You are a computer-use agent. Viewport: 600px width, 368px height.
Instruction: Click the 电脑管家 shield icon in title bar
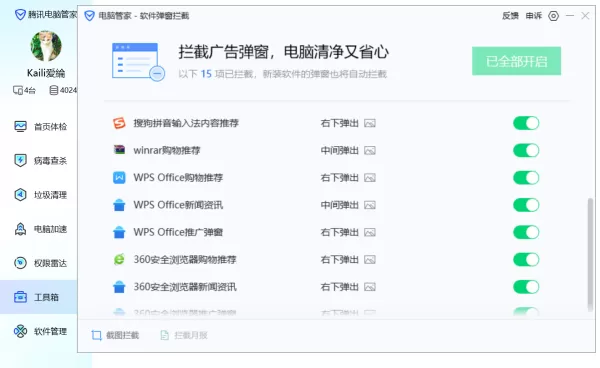(x=90, y=16)
